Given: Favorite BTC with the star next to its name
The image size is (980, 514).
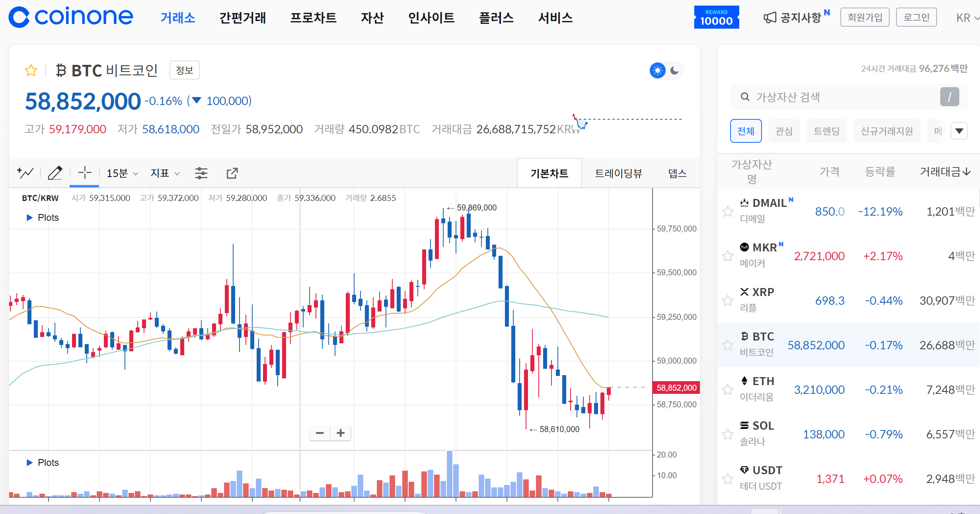Looking at the screenshot, I should (31, 70).
